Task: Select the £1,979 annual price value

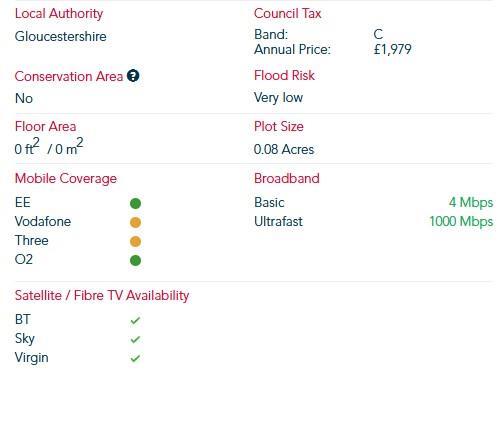Action: (x=393, y=50)
